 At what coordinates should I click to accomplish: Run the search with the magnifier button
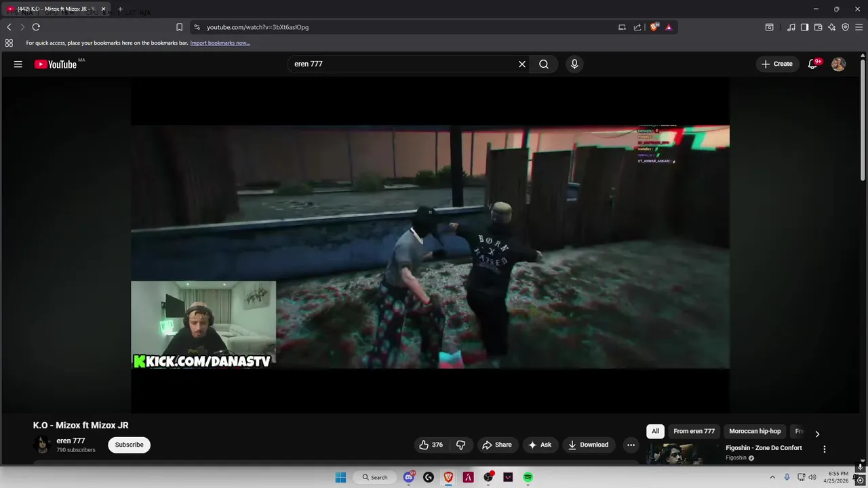(544, 64)
